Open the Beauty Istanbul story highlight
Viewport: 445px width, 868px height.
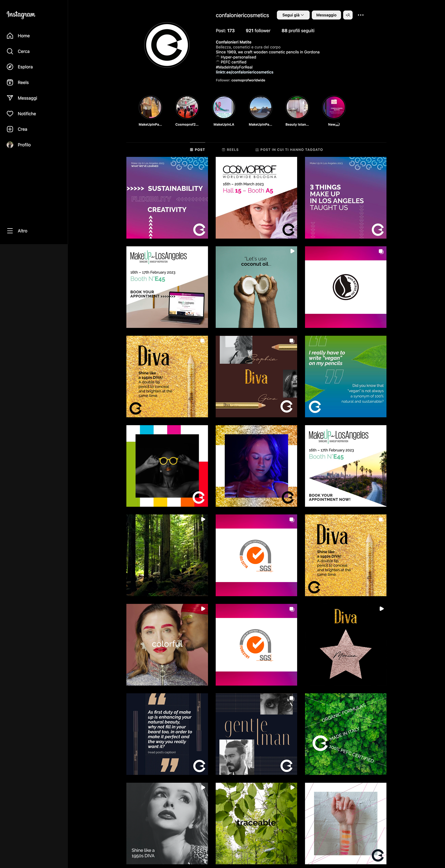coord(297,107)
